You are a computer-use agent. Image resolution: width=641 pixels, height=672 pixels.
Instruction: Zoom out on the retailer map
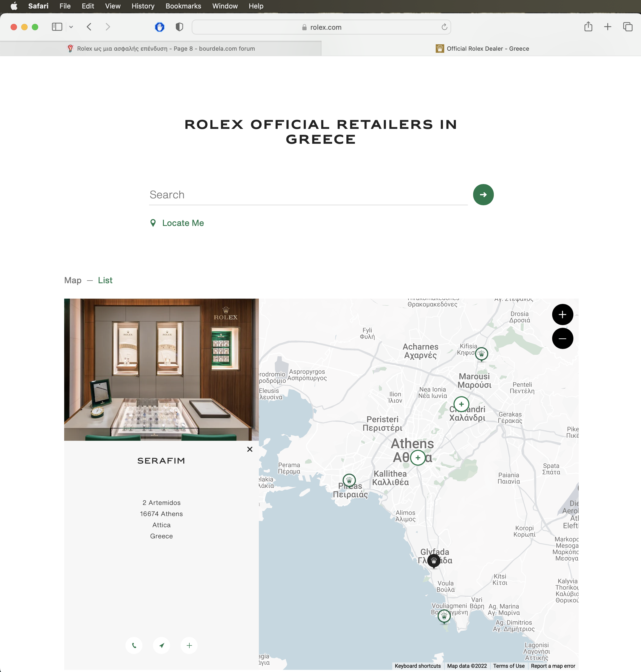click(562, 339)
